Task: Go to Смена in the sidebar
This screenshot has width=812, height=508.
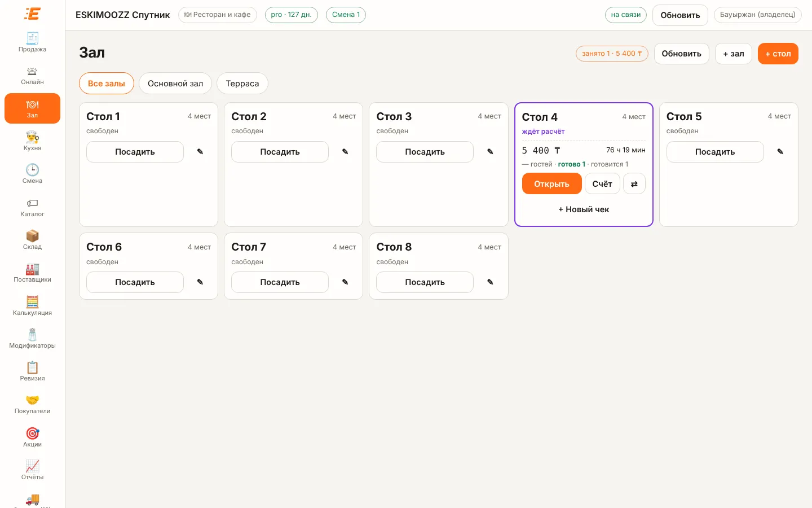Action: (x=32, y=174)
